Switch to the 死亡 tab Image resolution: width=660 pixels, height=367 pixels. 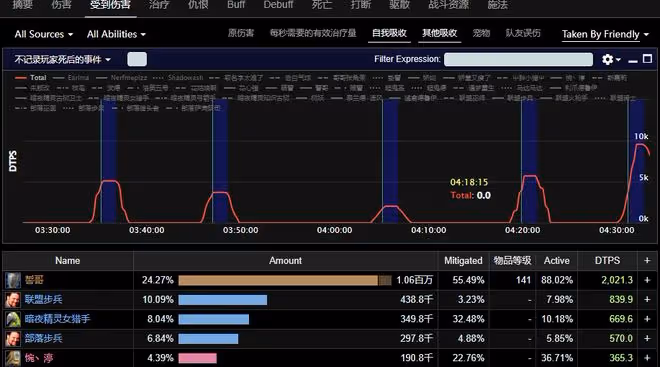(x=322, y=5)
